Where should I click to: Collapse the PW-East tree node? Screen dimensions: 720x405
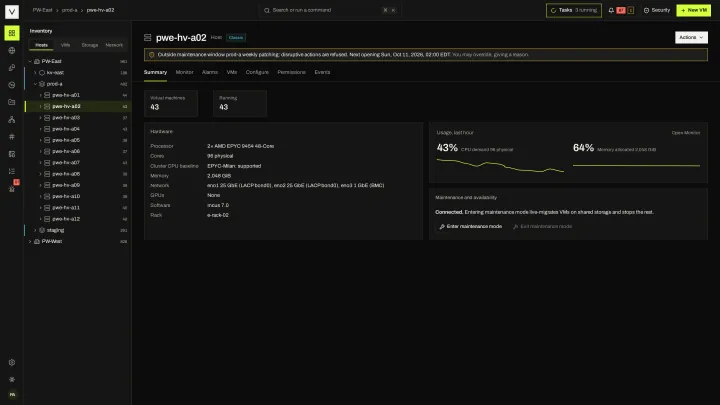pyautogui.click(x=30, y=61)
